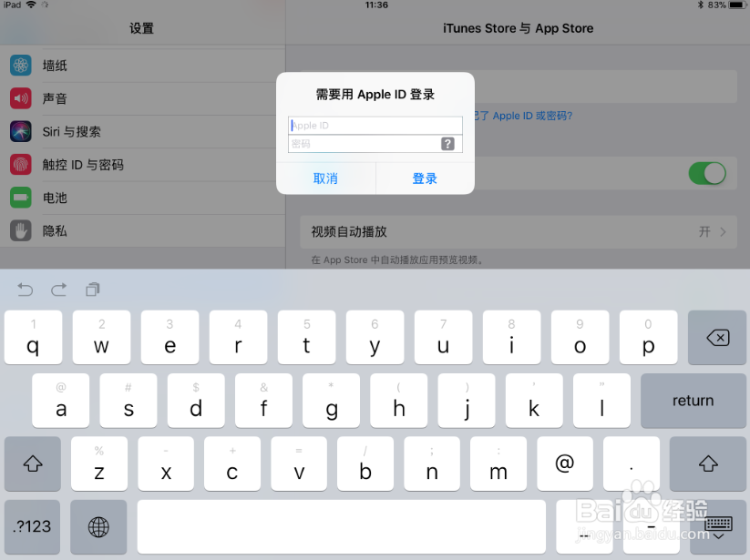Tap the left shift key
The height and width of the screenshot is (560, 750).
(x=33, y=463)
